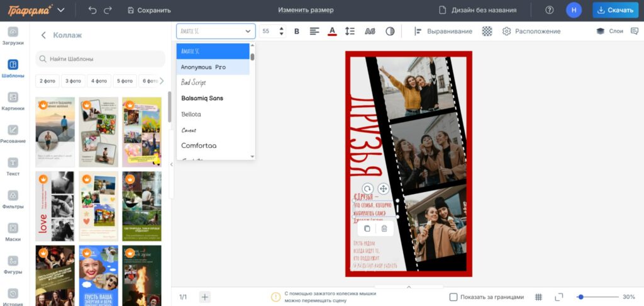Add a new page with plus icon

coord(205,297)
